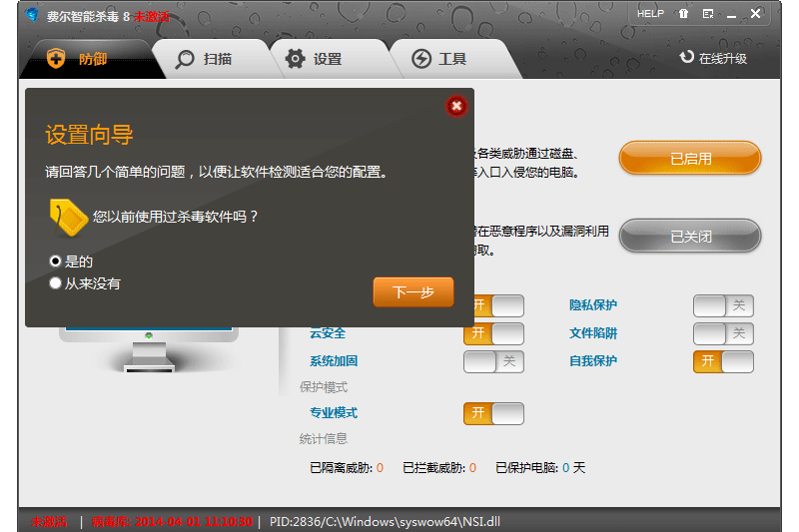Image resolution: width=799 pixels, height=532 pixels.
Task: Click the 在线升级 online upgrade refresh icon
Action: click(x=686, y=57)
